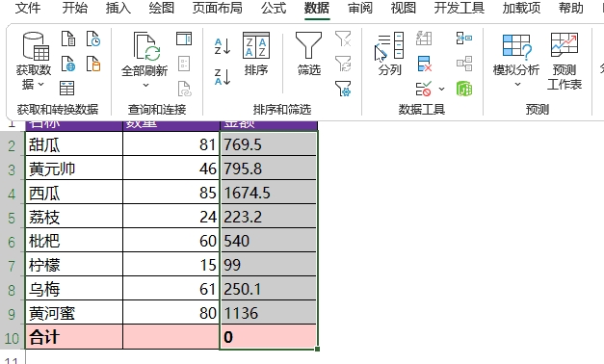The width and height of the screenshot is (604, 364).
Task: Open the Queries & Connections pane icon
Action: click(x=184, y=39)
